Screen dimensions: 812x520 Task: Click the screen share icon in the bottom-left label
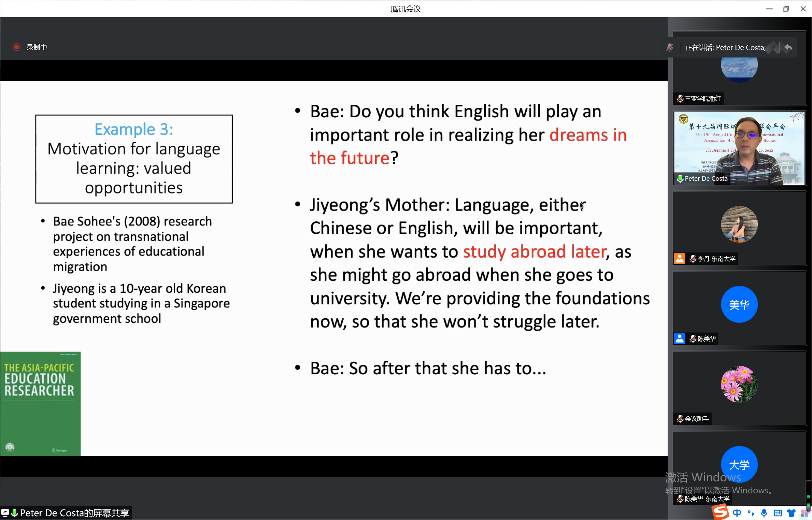click(5, 513)
